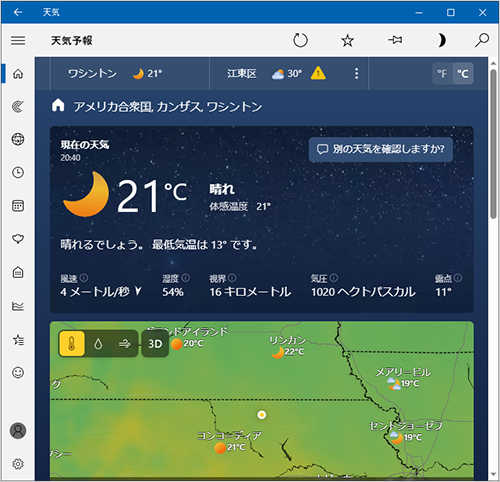Viewport: 500px width, 482px height.
Task: Switch units to Fahrenheit °F
Action: click(x=442, y=74)
